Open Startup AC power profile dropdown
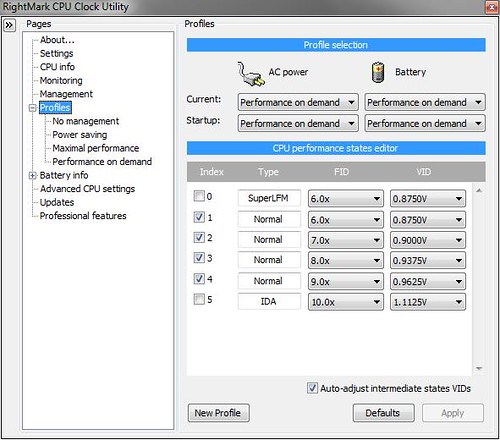Viewport: 500px width, 440px height. 298,124
